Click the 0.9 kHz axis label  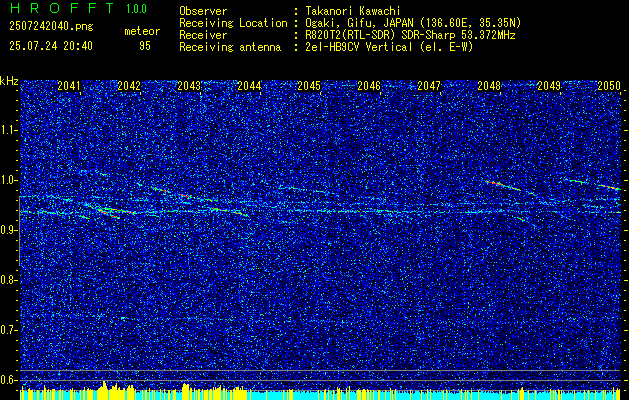point(8,230)
